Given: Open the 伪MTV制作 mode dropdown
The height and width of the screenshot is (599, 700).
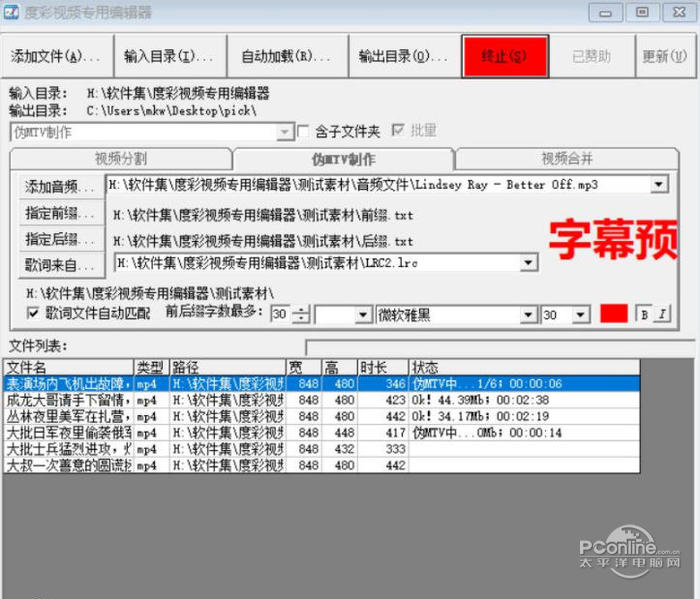Looking at the screenshot, I should [x=284, y=132].
